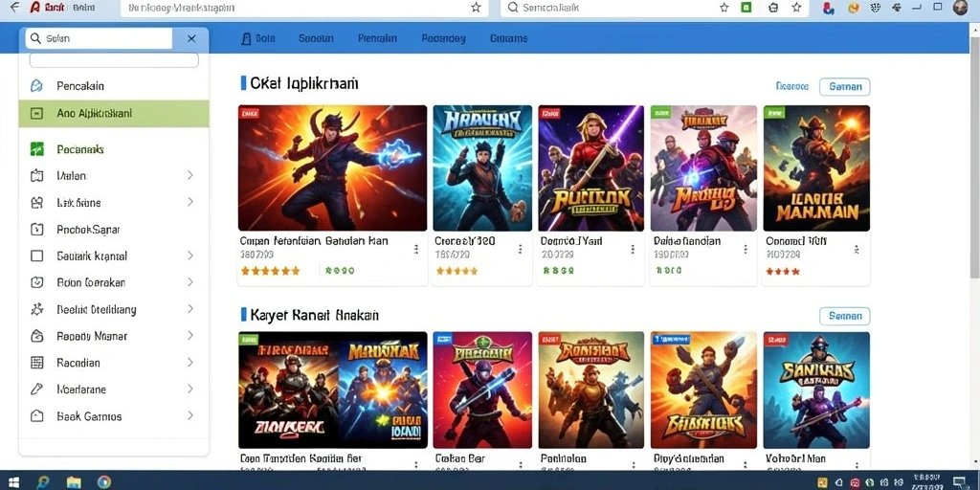The width and height of the screenshot is (980, 490).
Task: Bookmark page with address bar star icon
Action: [476, 8]
